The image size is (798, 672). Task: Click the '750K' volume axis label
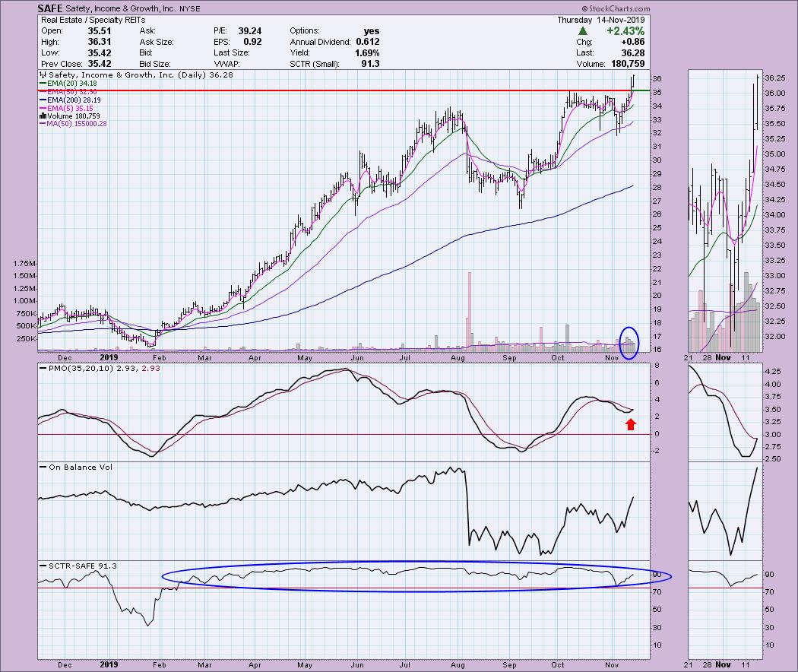pos(26,314)
